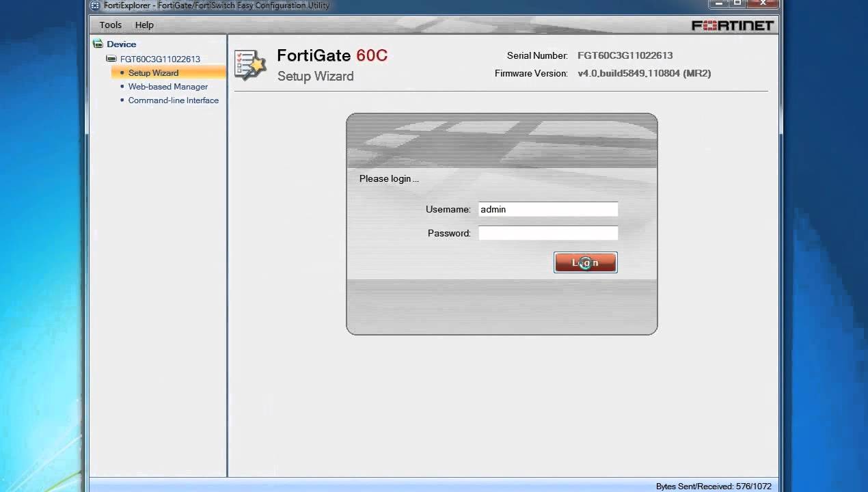Maximize the FortiExplorer window
This screenshot has height=492, width=868.
click(x=737, y=3)
